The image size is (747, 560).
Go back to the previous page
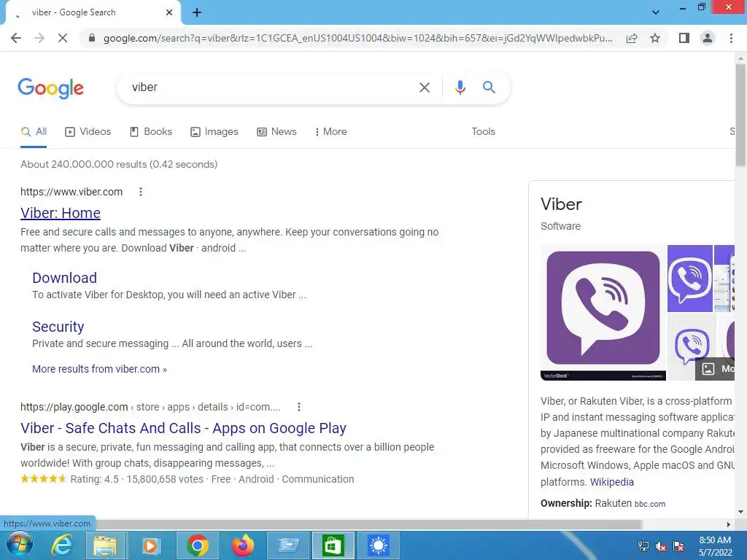(x=16, y=38)
